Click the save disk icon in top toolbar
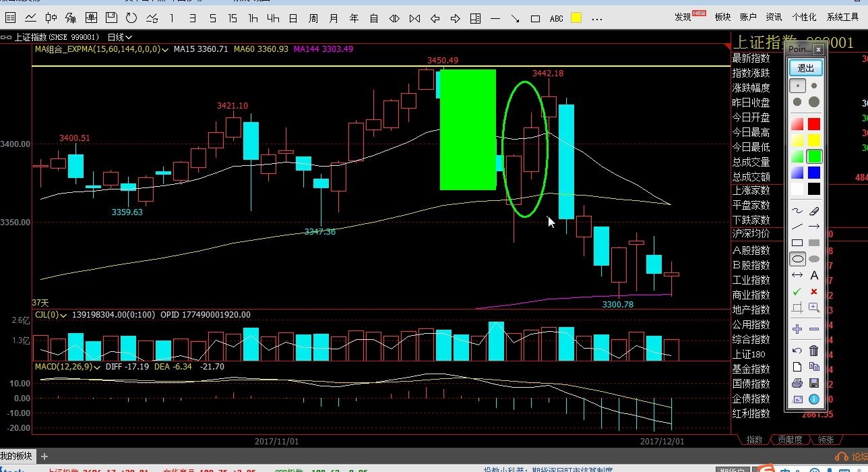Viewport: 868px width, 472px height. click(x=111, y=18)
